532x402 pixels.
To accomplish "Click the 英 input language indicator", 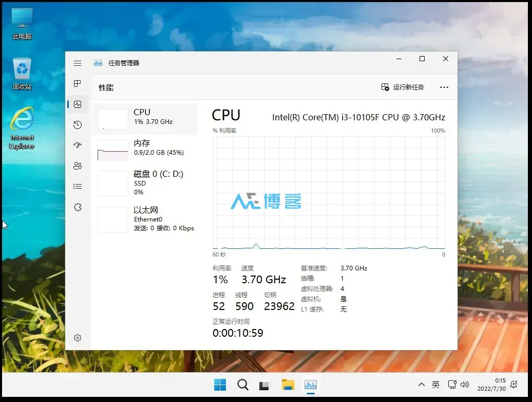I will pyautogui.click(x=435, y=384).
